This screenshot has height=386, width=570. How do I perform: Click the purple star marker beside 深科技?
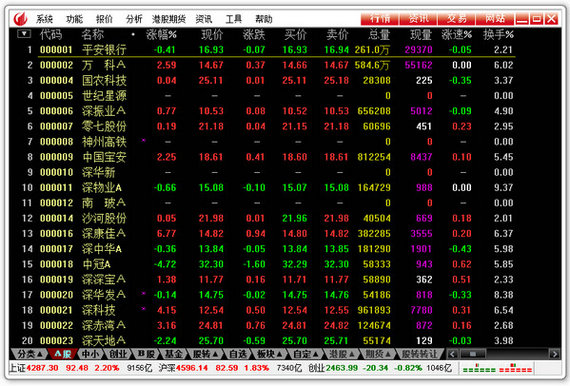click(144, 309)
